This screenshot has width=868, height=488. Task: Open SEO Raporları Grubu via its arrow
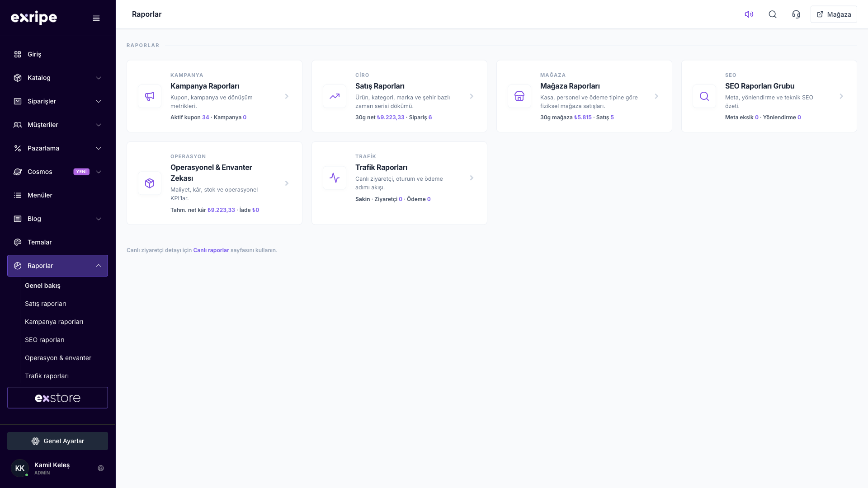[x=841, y=96]
